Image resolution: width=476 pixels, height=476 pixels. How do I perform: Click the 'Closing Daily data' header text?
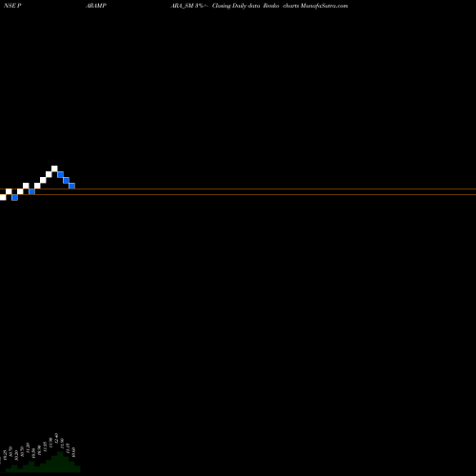click(236, 6)
